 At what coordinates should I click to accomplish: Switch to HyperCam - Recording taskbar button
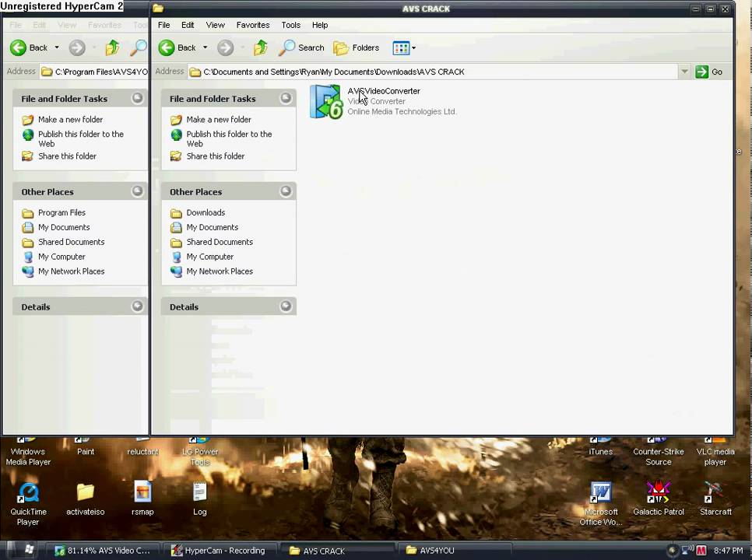tap(220, 551)
